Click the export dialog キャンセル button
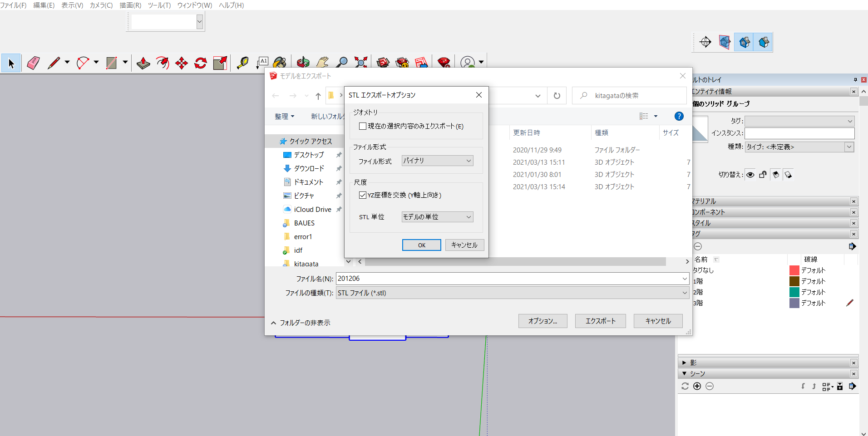868x436 pixels. pos(658,321)
